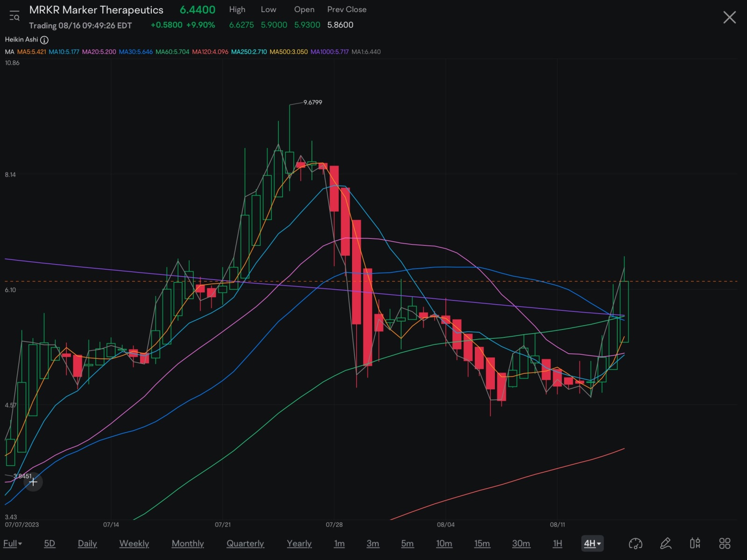Switch to the Monthly timeframe
747x560 pixels.
point(188,543)
